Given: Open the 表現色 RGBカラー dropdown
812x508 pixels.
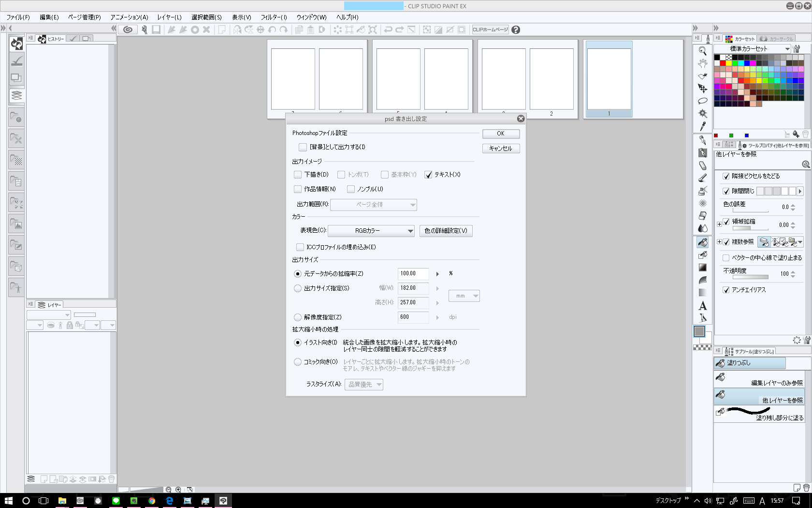Looking at the screenshot, I should tap(371, 231).
